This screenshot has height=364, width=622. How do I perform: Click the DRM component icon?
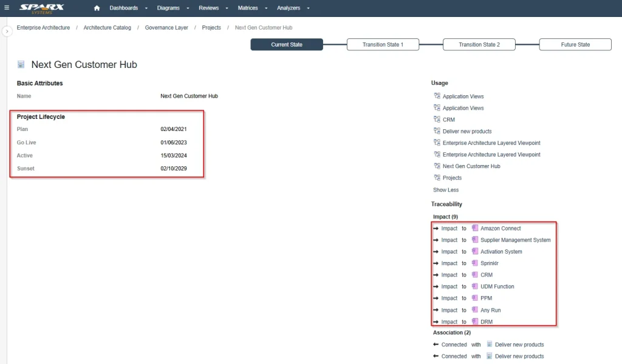(x=475, y=321)
